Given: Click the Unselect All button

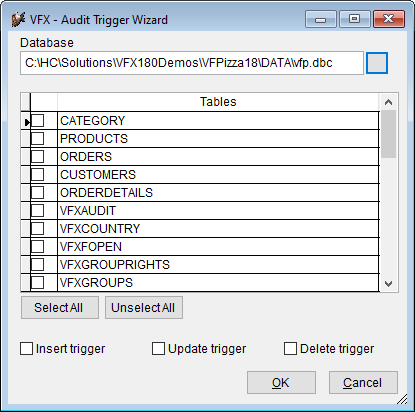Looking at the screenshot, I should point(144,308).
